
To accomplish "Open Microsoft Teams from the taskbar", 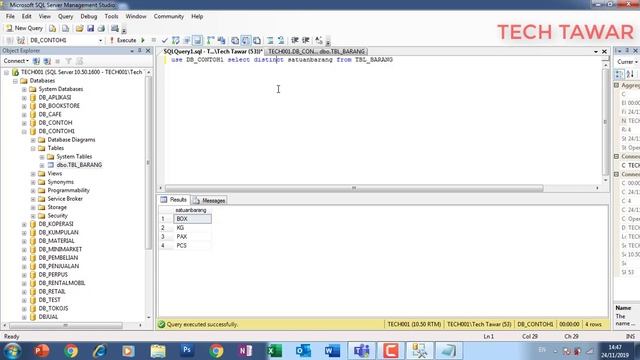I will tap(361, 351).
